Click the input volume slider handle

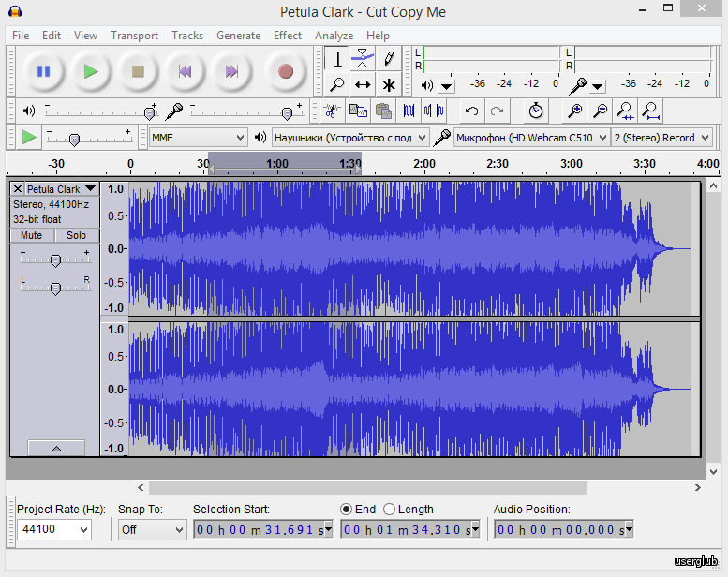[x=287, y=112]
